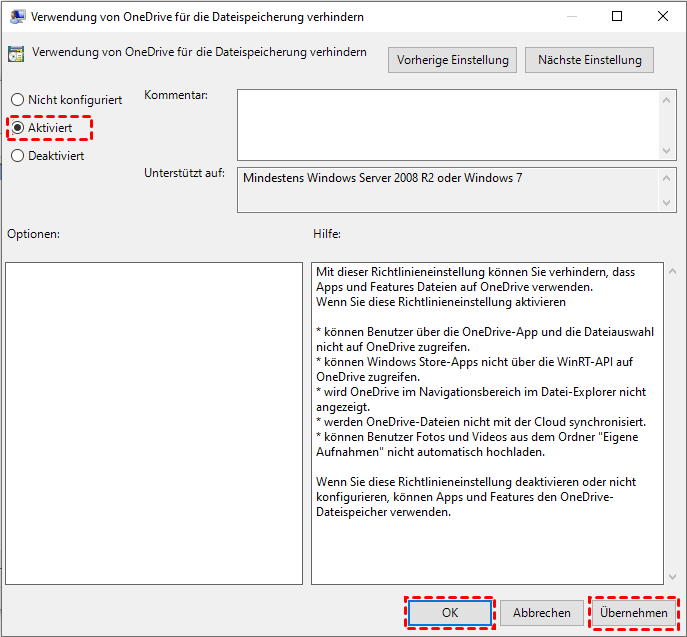Confirm with the OK button
Image resolution: width=687 pixels, height=637 pixels.
(450, 612)
